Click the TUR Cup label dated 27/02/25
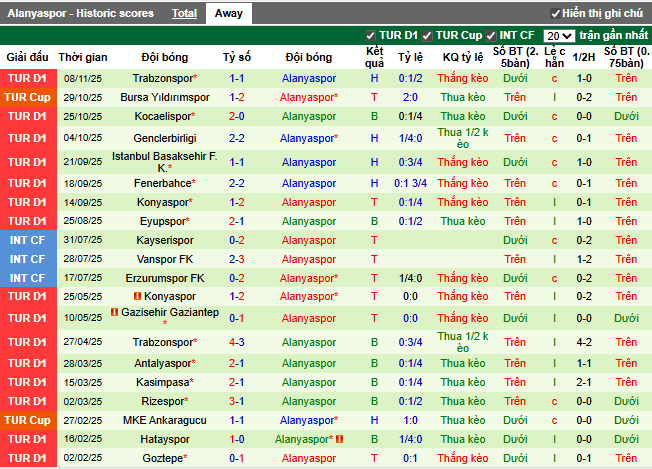 28,420
